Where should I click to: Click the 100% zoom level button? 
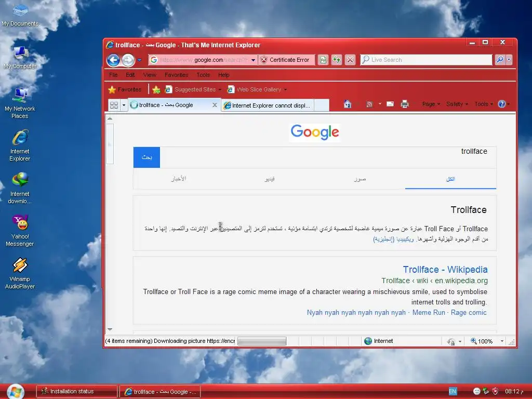point(482,341)
